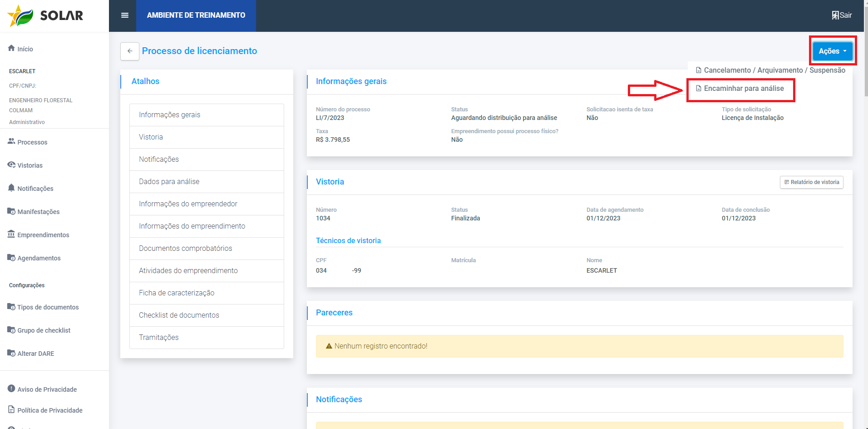Open Manifestações in the sidebar
The image size is (868, 429).
(x=39, y=212)
